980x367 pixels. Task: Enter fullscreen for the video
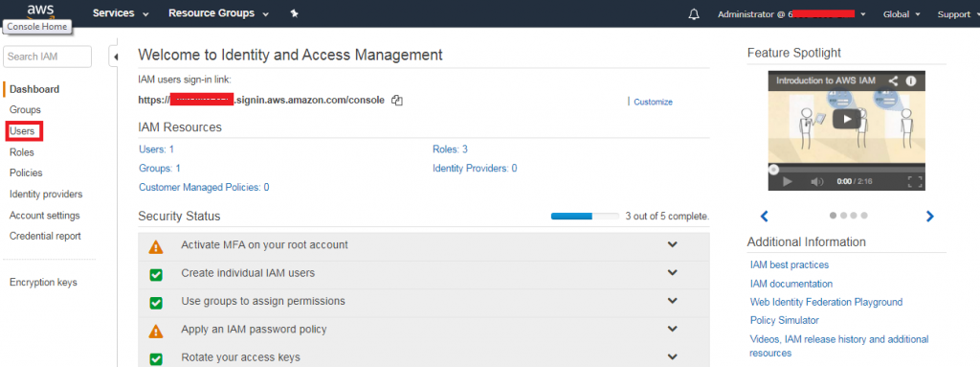tap(914, 182)
